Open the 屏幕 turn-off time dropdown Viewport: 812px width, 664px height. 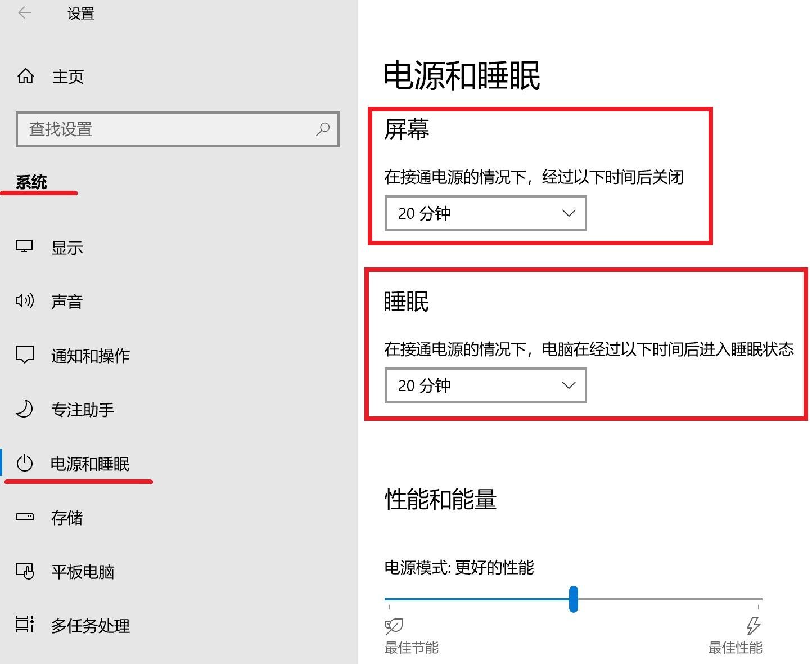(485, 213)
